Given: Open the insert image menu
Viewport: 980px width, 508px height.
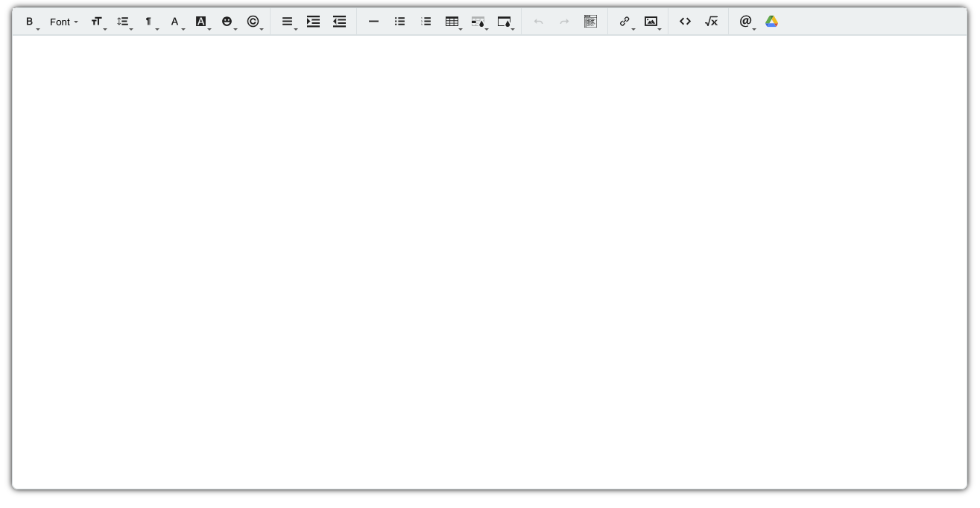Looking at the screenshot, I should (652, 22).
